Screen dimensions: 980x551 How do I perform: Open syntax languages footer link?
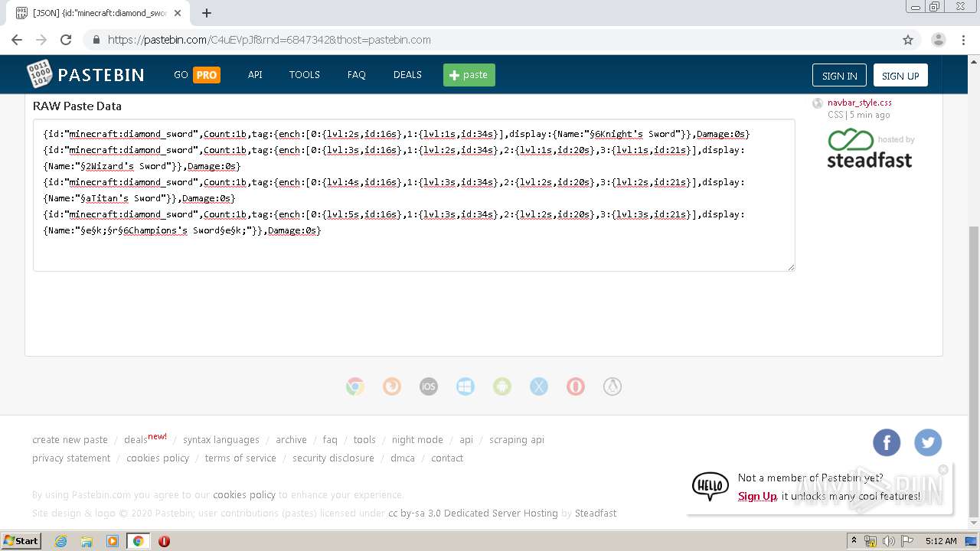click(221, 440)
